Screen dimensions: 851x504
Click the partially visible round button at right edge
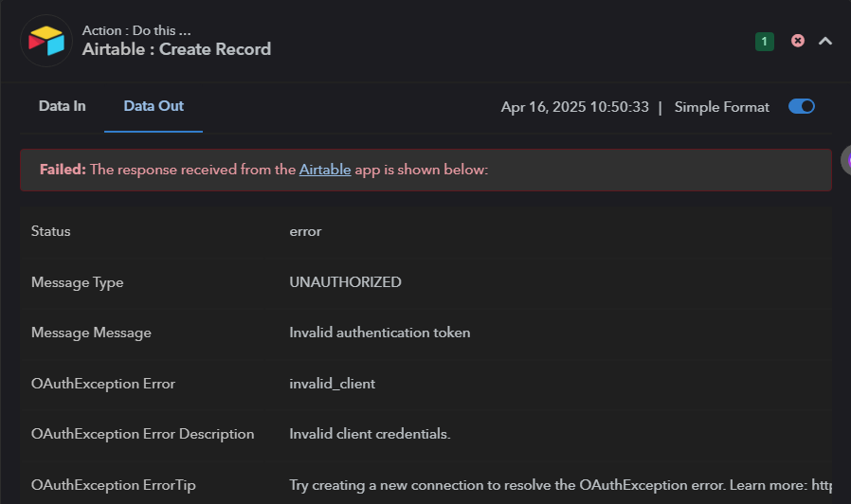click(845, 160)
